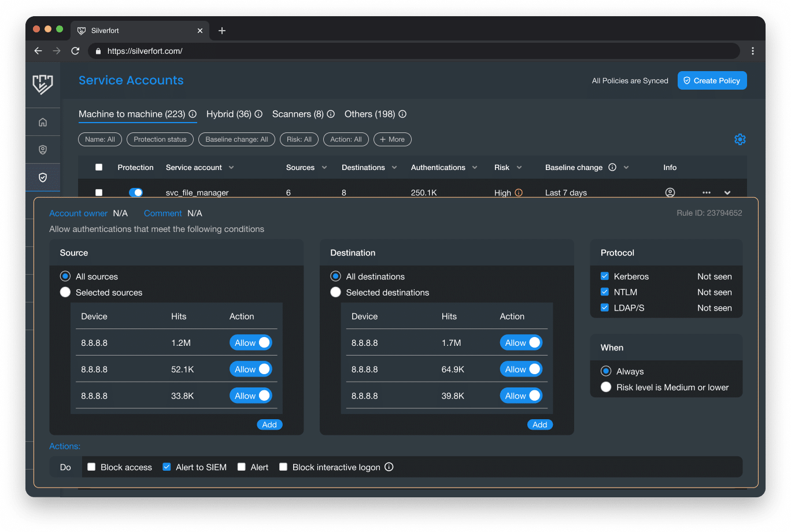Open the Baseline change column dropdown arrow
Screen dimensions: 791x532
626,167
